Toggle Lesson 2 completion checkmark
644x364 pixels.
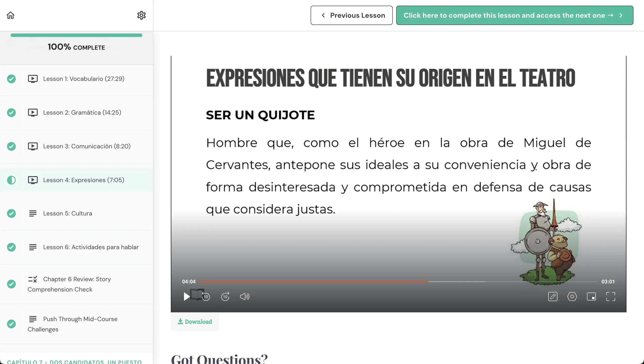(x=11, y=112)
